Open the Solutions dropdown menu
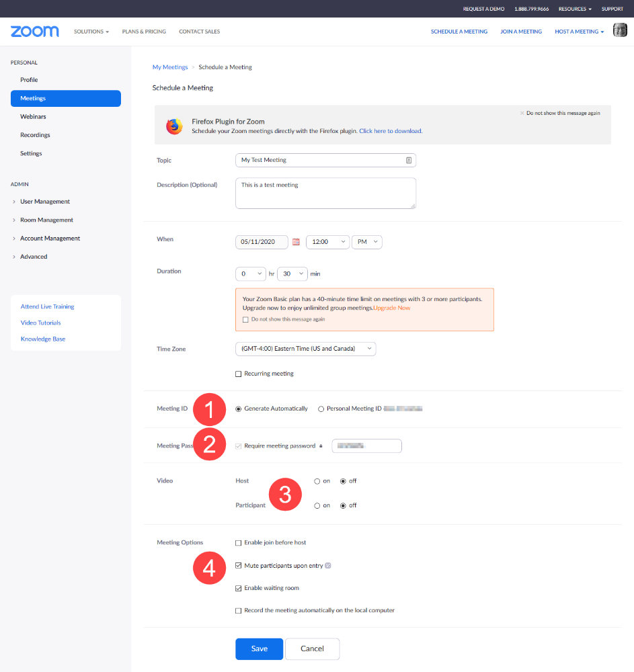Viewport: 634px width, 672px height. (91, 32)
